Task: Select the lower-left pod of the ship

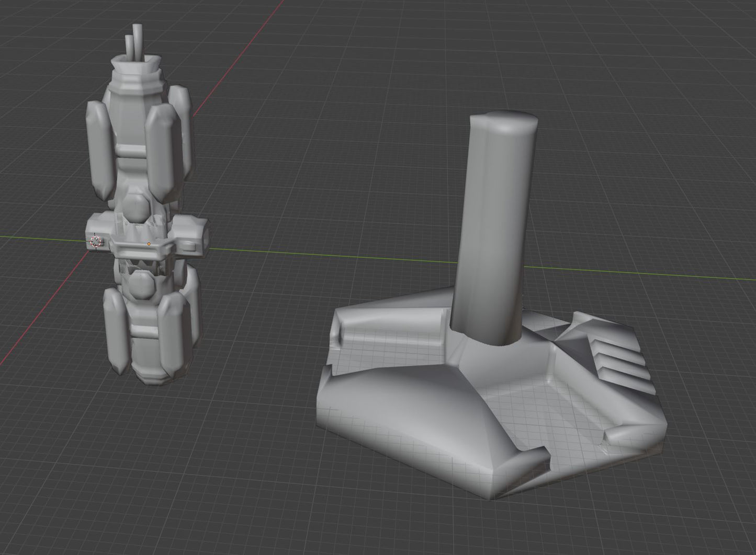Action: tap(115, 330)
